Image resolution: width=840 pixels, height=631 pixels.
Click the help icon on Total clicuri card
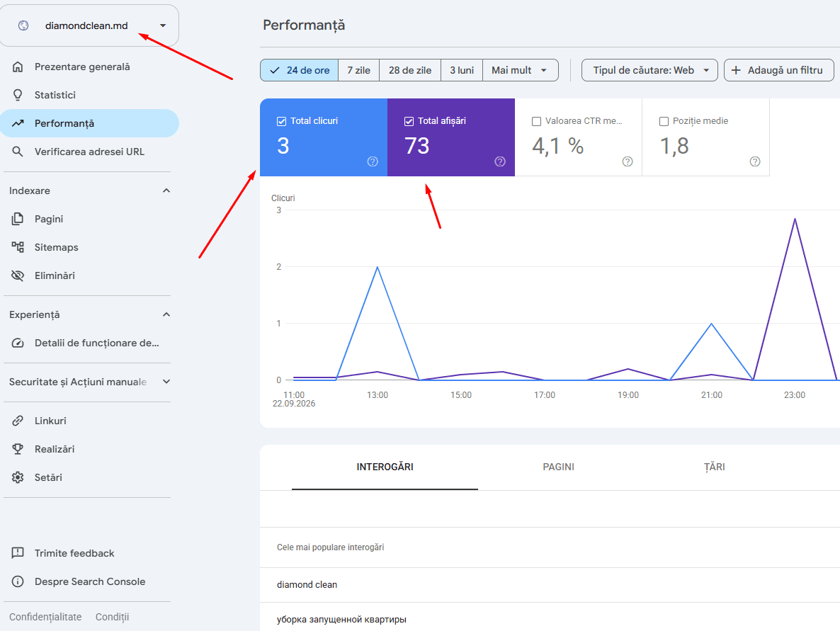tap(373, 161)
